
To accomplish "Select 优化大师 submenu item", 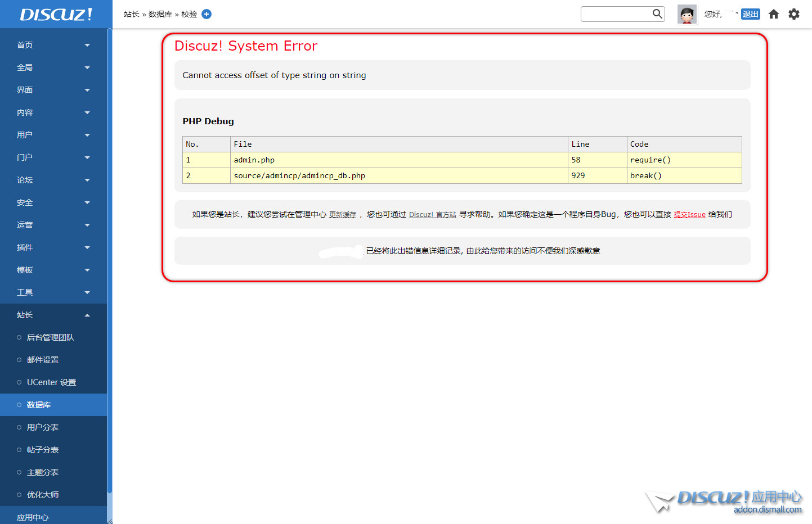I will tap(53, 495).
